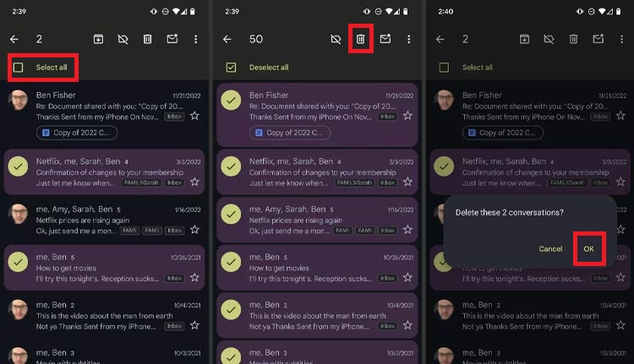Image resolution: width=634 pixels, height=364 pixels.
Task: Click 'Netflix prices are rising again' subject, left screenshot
Action: (x=83, y=220)
